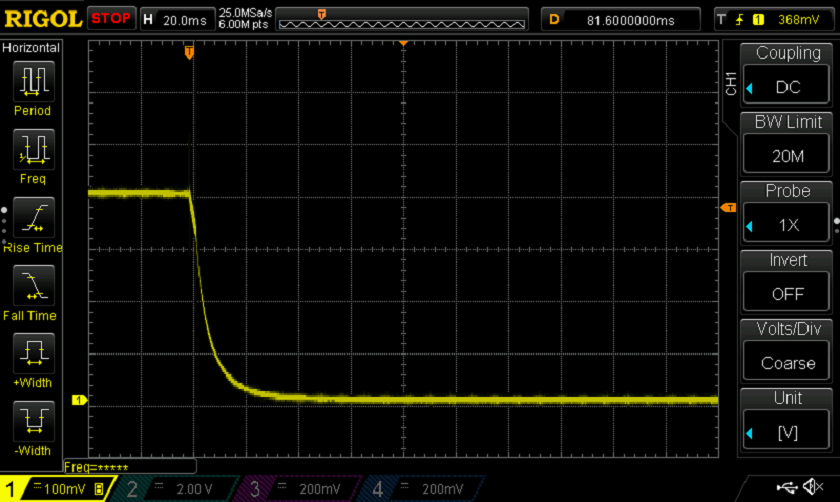Click the trigger delay 81.6ms readout
This screenshot has width=840, height=502.
(x=622, y=19)
